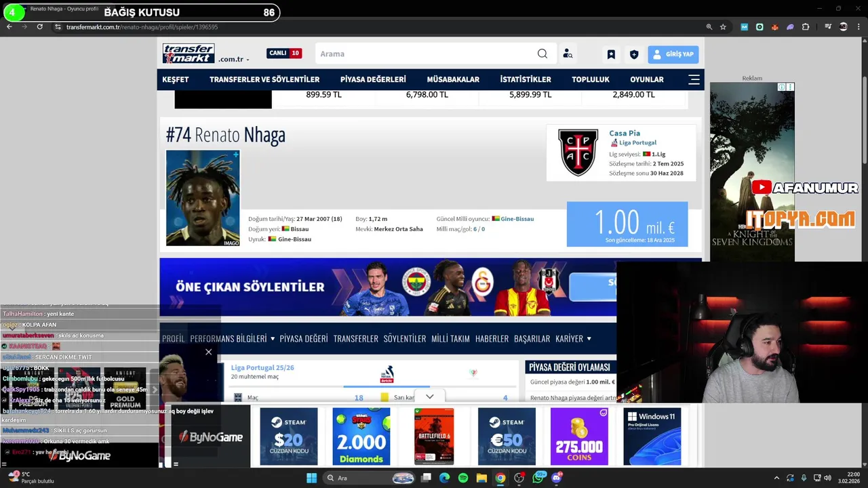Open the Liga Portugal 25/26 link

(262, 367)
